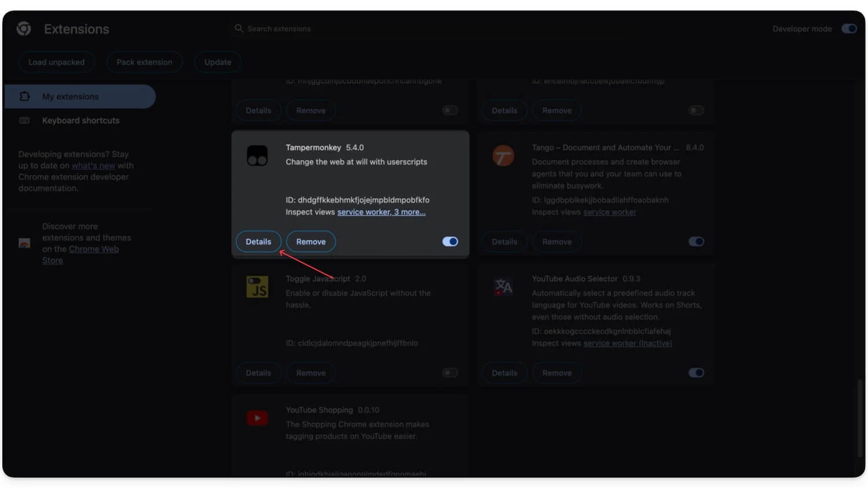The height and width of the screenshot is (488, 868).
Task: Click the Tampermonkey extension icon
Action: click(x=257, y=155)
